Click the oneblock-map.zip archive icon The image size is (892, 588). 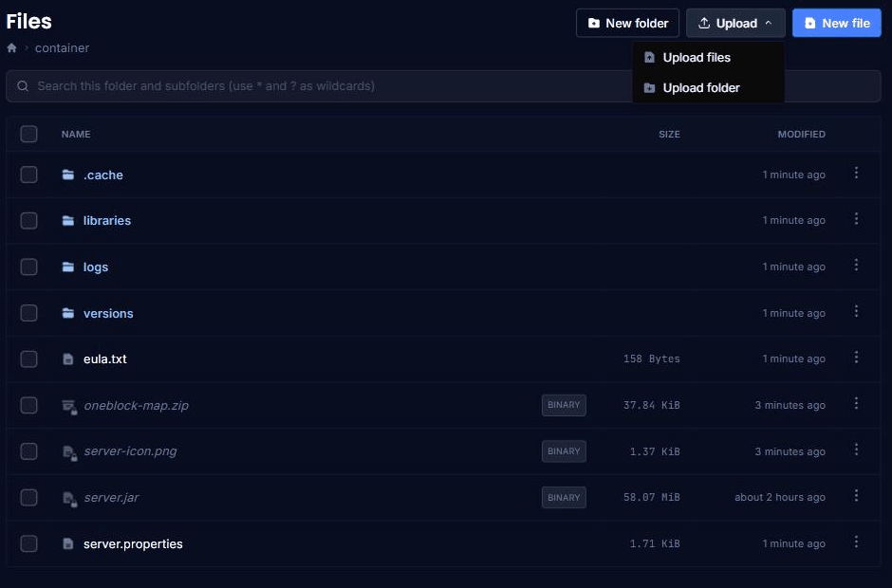pos(69,407)
